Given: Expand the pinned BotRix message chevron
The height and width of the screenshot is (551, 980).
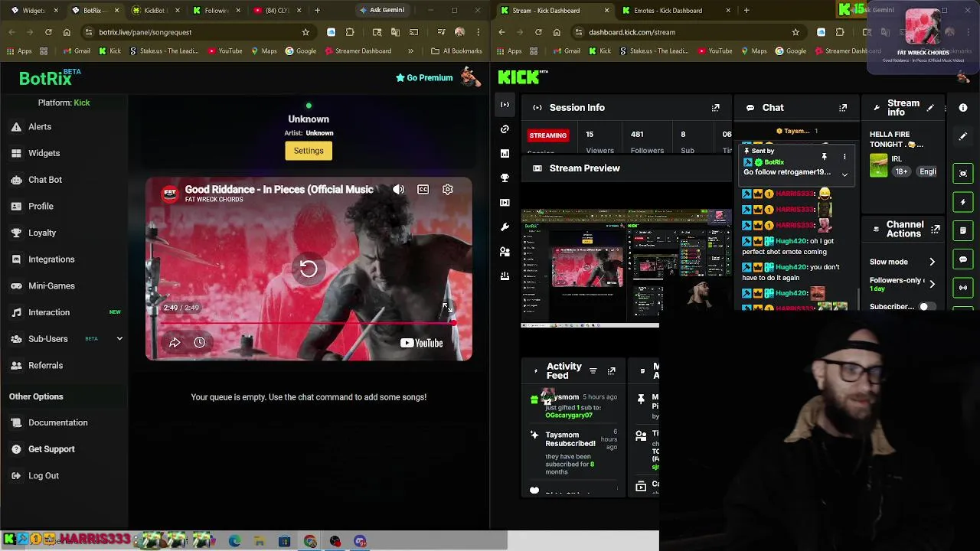Looking at the screenshot, I should (844, 174).
